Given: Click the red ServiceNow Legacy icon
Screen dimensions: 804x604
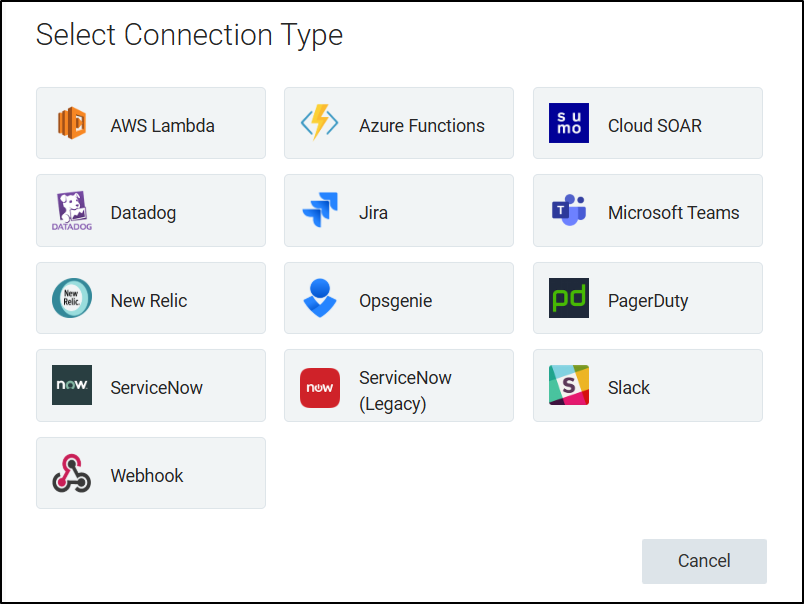Looking at the screenshot, I should click(x=320, y=388).
